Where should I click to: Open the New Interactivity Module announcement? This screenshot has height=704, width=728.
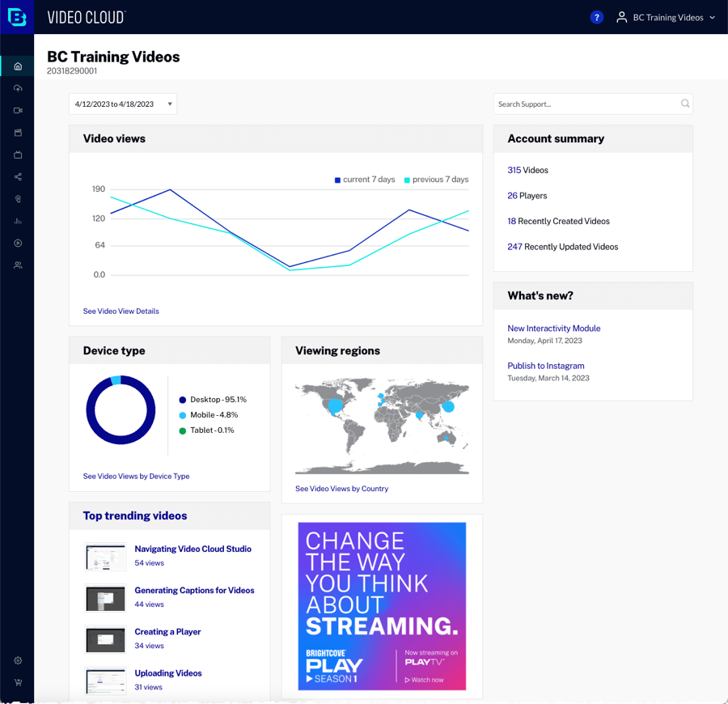pyautogui.click(x=553, y=329)
